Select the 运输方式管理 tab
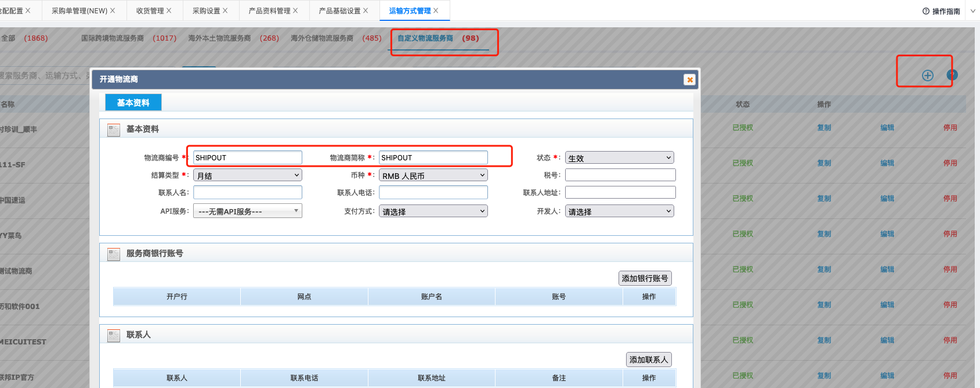Image resolution: width=980 pixels, height=388 pixels. point(410,10)
